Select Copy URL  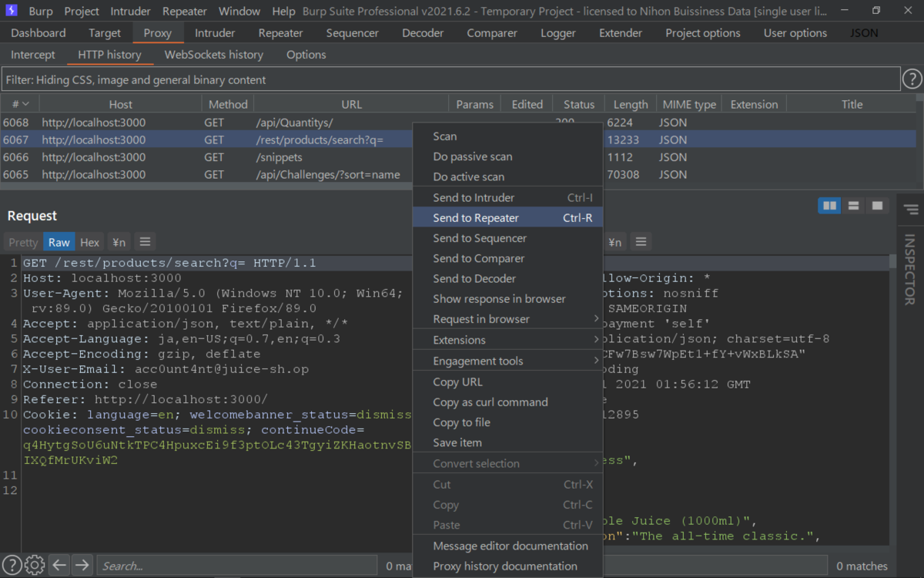(507, 382)
